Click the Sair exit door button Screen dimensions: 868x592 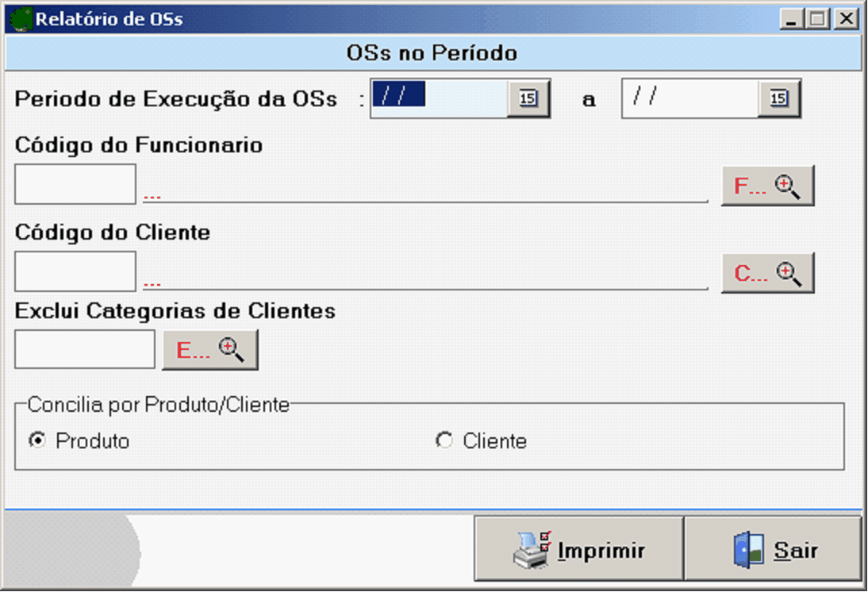click(773, 550)
